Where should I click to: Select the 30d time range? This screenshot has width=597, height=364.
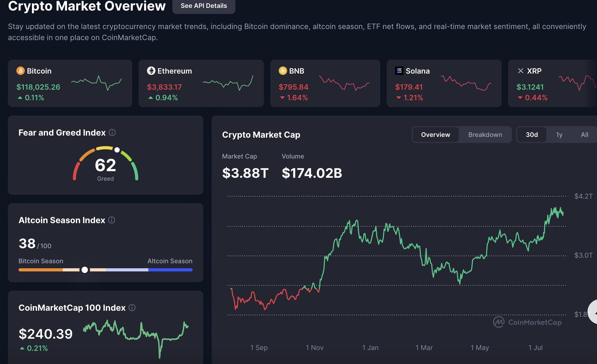pyautogui.click(x=532, y=135)
